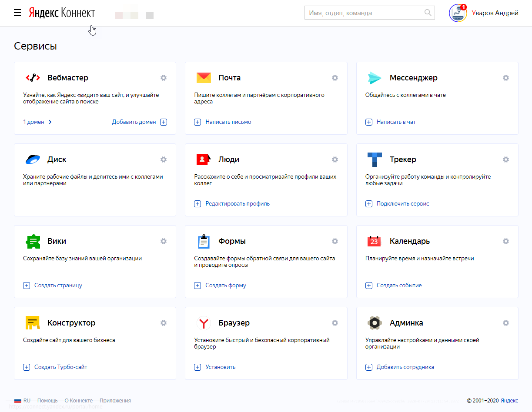Click the Почта card title
Viewport: 532px width, 412px height.
230,78
